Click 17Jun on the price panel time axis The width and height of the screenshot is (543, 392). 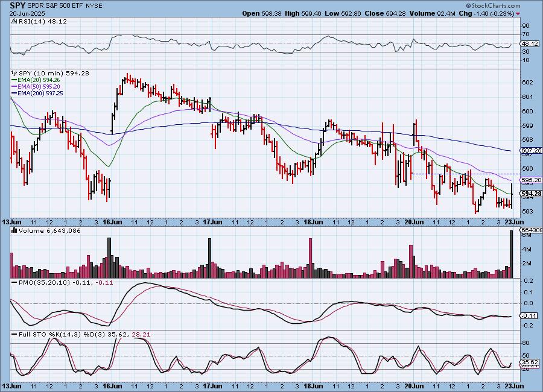pyautogui.click(x=212, y=222)
